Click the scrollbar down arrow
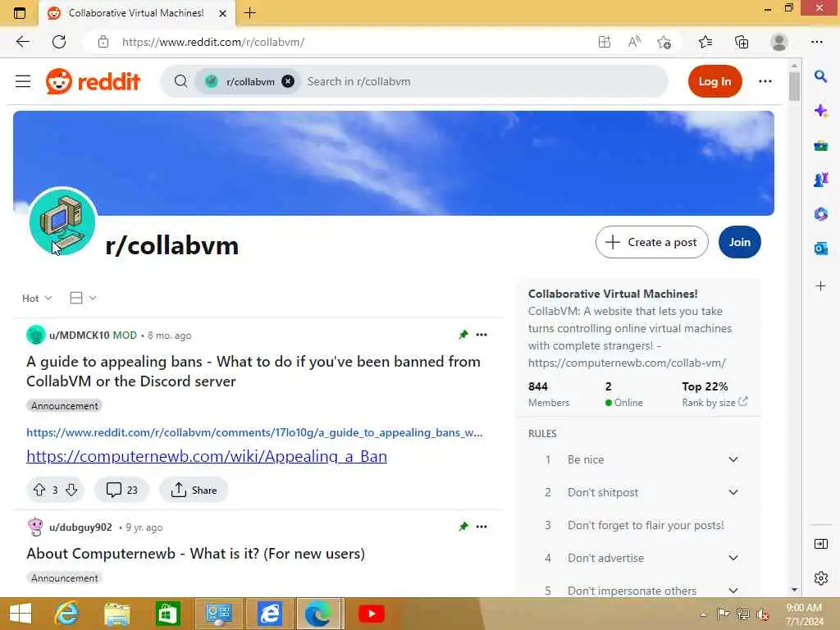The width and height of the screenshot is (840, 630). pos(794,590)
